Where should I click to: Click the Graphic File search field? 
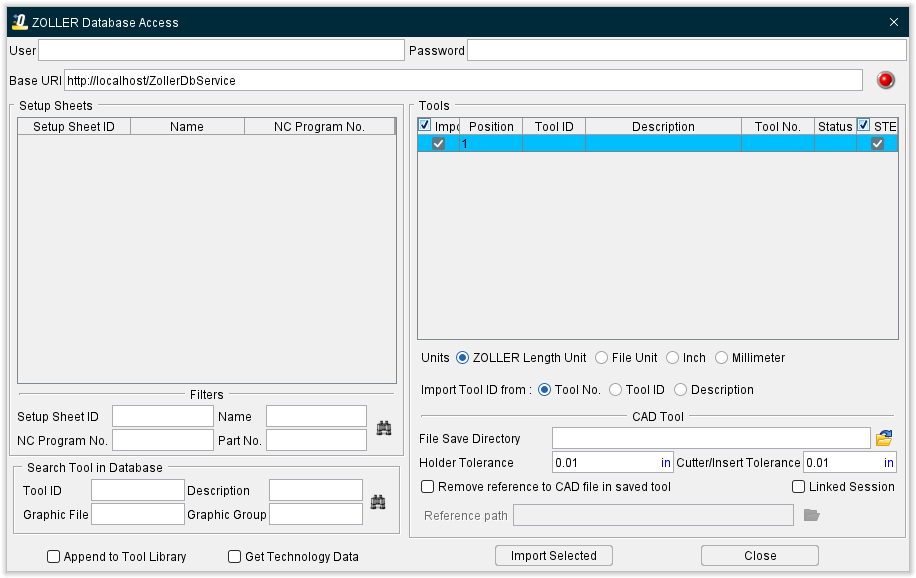138,514
